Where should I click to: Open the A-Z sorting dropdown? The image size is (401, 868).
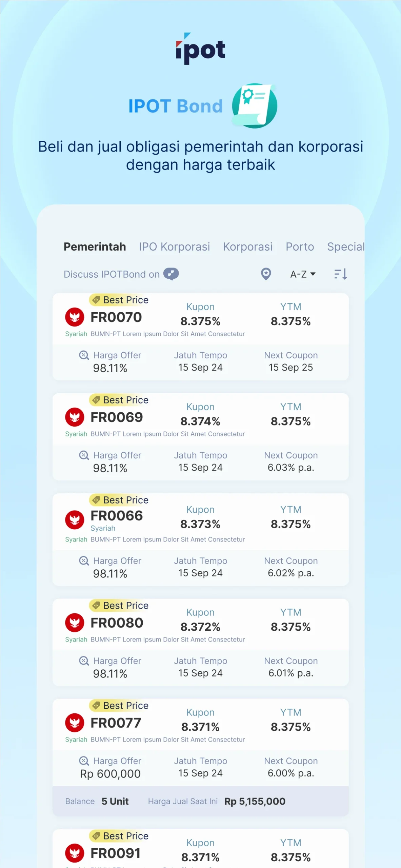point(302,274)
